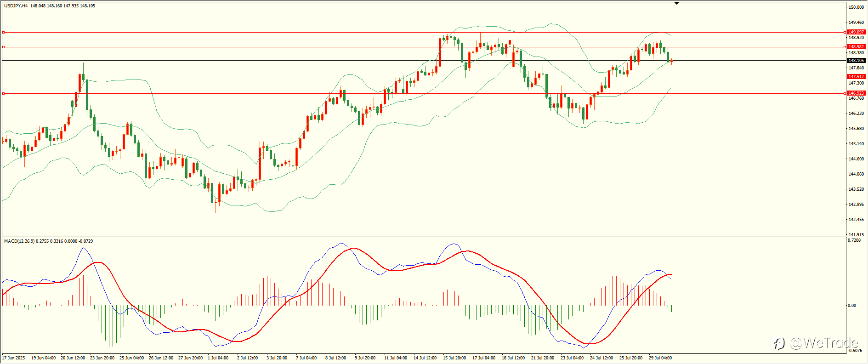Image resolution: width=868 pixels, height=364 pixels.
Task: Click the black 148.105 current price label
Action: coord(856,61)
